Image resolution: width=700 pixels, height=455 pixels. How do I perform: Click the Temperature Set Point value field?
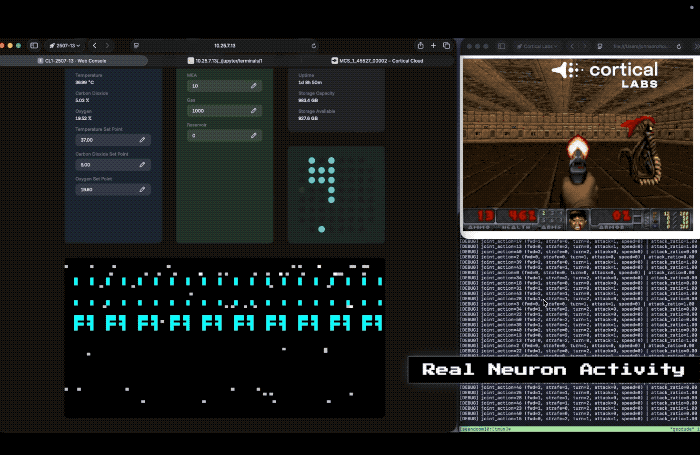coord(113,140)
